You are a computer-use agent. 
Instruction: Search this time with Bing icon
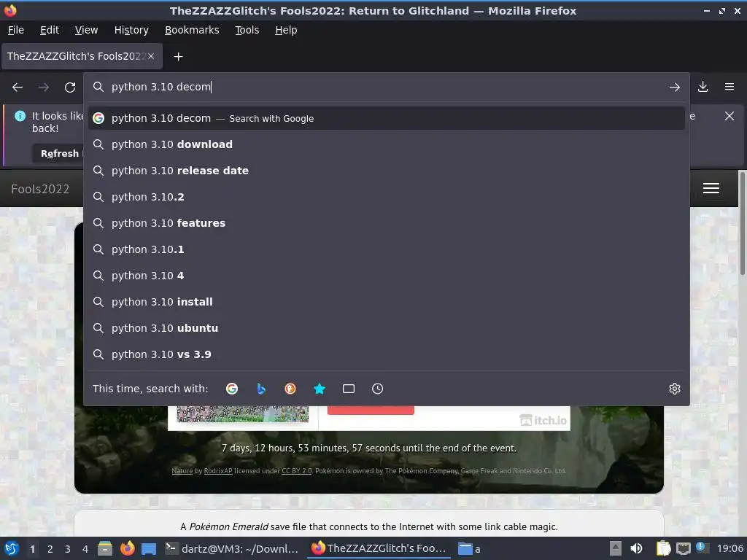tap(261, 389)
